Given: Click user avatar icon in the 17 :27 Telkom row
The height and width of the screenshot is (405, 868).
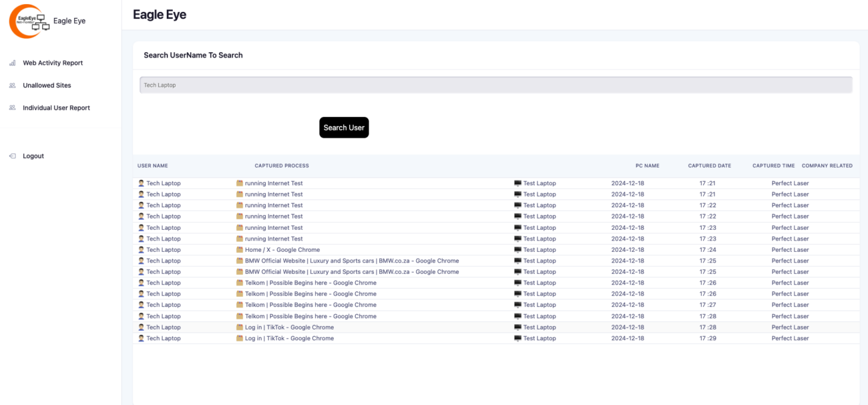Looking at the screenshot, I should coord(141,305).
